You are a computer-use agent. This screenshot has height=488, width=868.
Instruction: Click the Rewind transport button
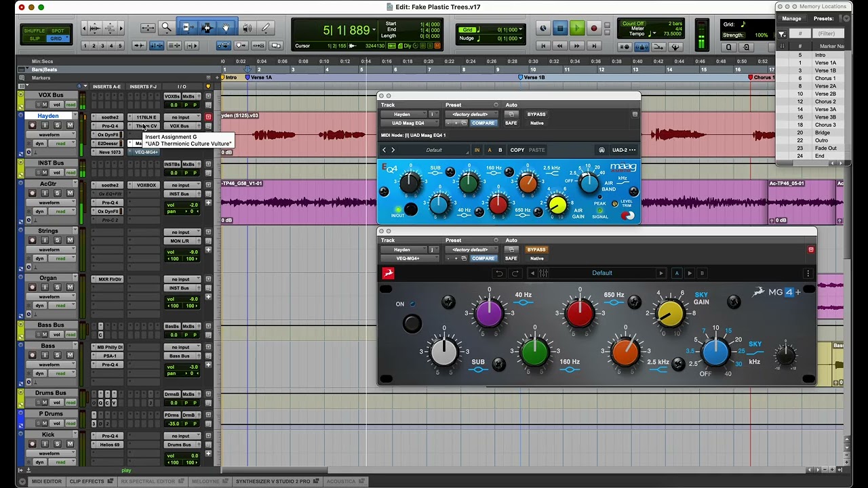click(560, 46)
